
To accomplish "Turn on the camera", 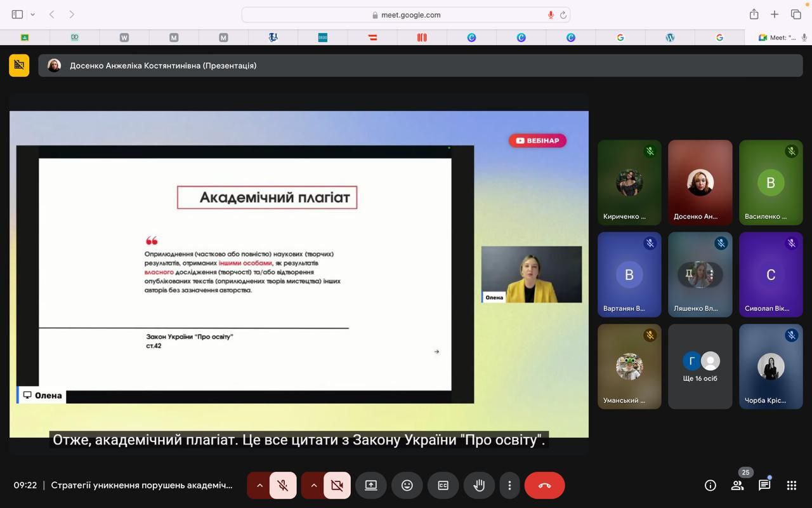I will (x=337, y=485).
